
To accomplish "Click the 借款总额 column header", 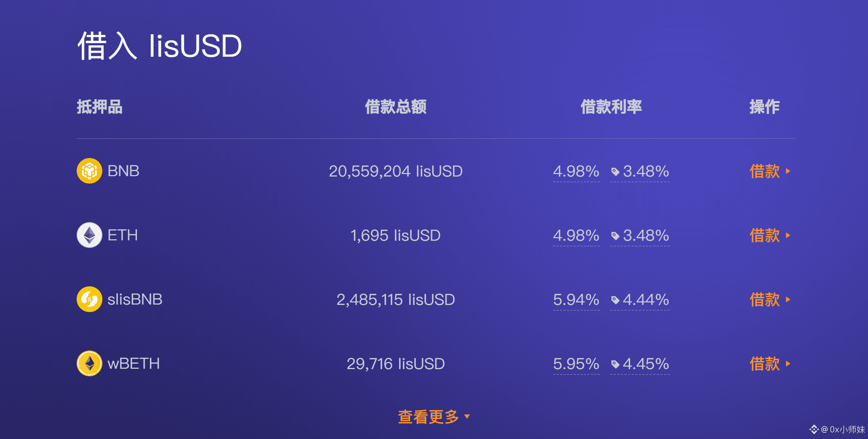I will click(x=395, y=107).
